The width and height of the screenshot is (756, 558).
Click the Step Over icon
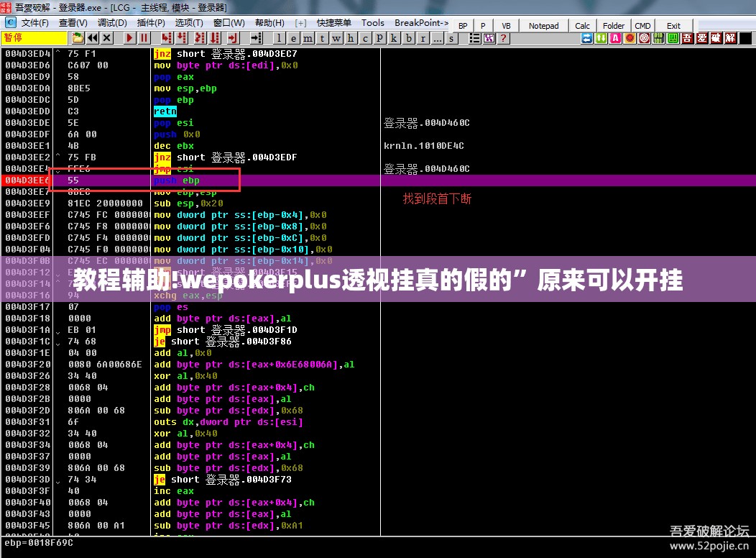183,38
